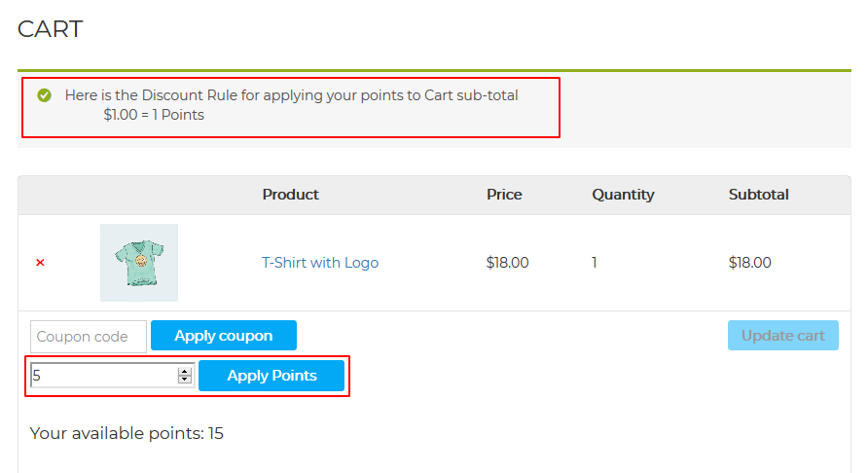Click the Apply coupon button

click(x=224, y=336)
